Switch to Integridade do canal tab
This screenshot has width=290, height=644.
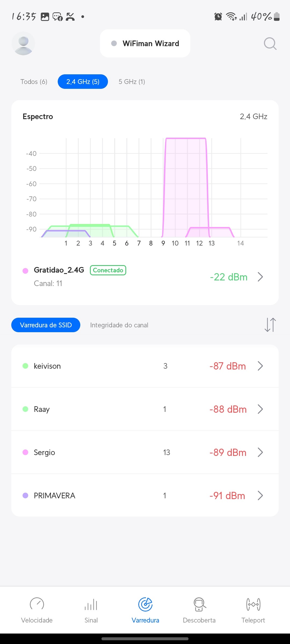pos(119,325)
